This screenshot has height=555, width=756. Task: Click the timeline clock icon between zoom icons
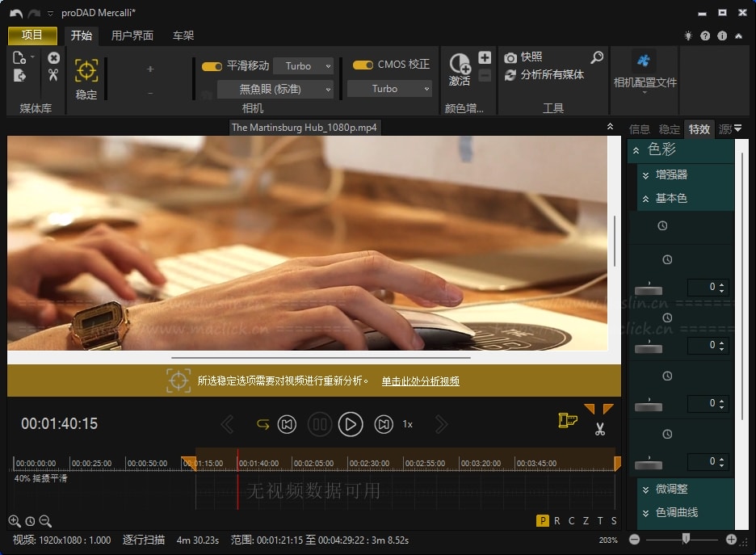click(30, 521)
